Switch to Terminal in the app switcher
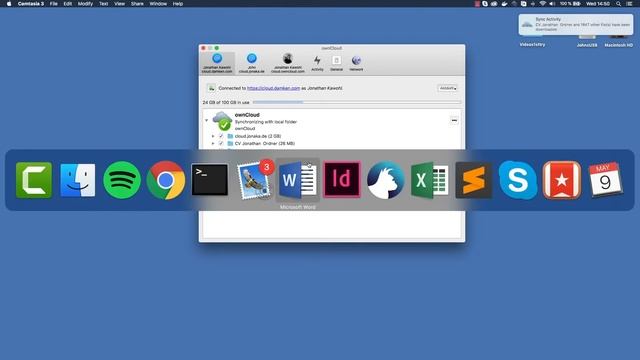The image size is (640, 360). (x=210, y=180)
